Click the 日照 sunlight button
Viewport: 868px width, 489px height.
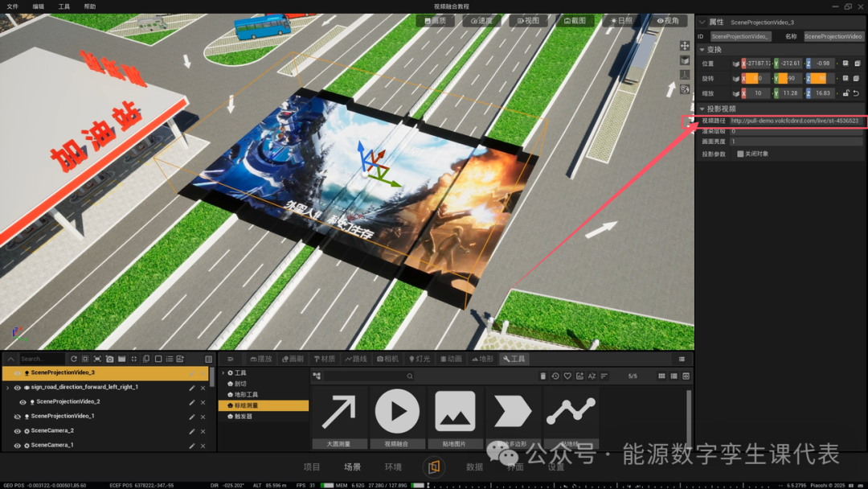pyautogui.click(x=621, y=20)
